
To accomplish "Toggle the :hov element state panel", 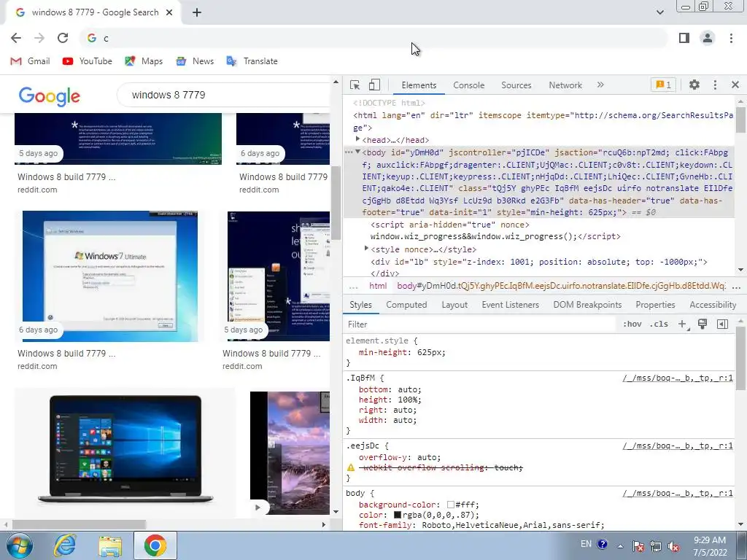I will pyautogui.click(x=632, y=324).
